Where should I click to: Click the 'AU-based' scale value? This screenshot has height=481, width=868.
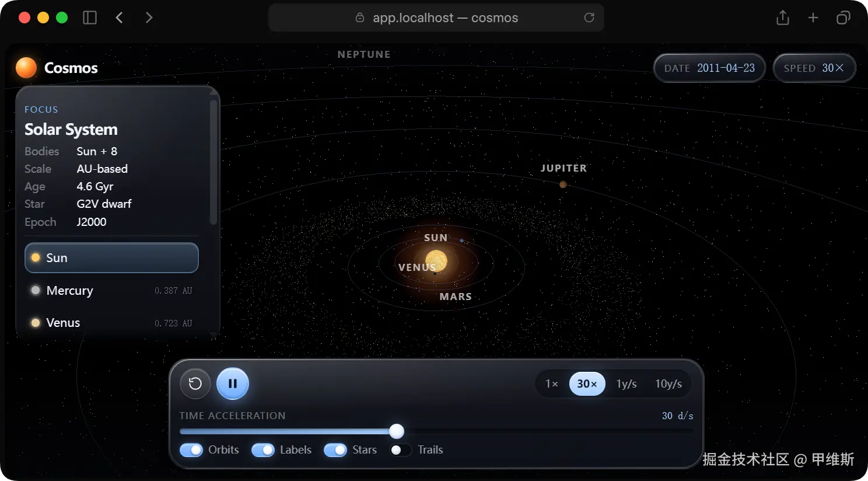pos(102,169)
